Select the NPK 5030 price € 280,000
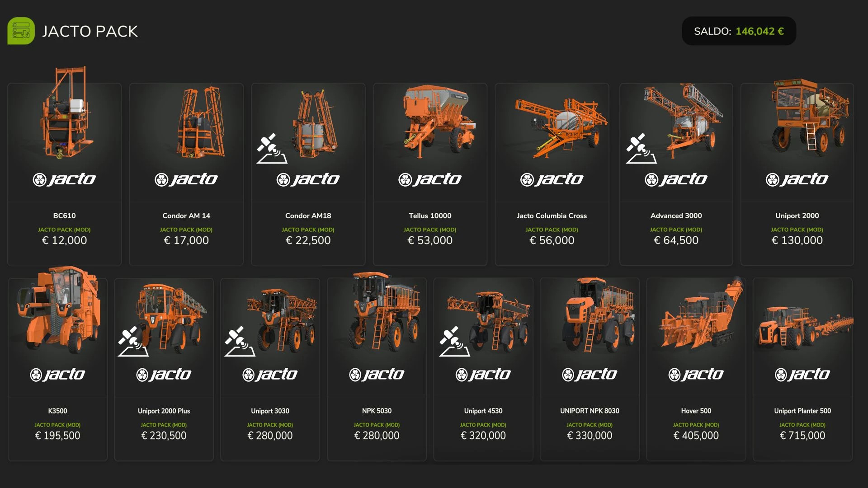The image size is (868, 488). (x=377, y=436)
